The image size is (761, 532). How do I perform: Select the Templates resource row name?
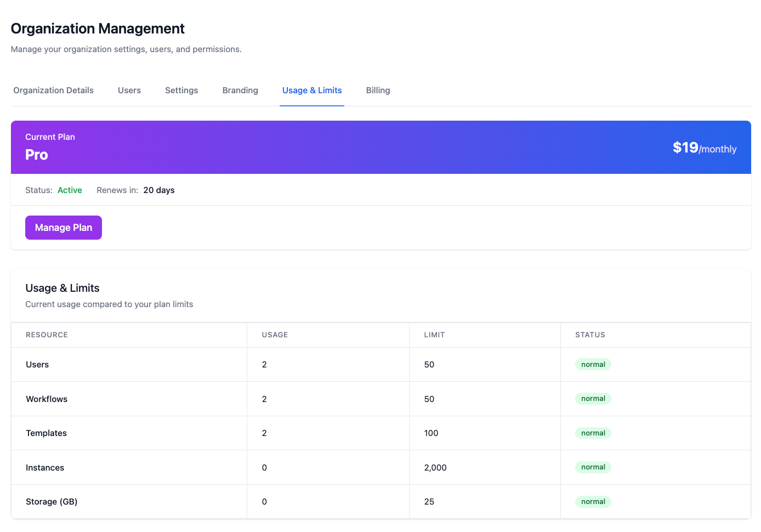[46, 433]
